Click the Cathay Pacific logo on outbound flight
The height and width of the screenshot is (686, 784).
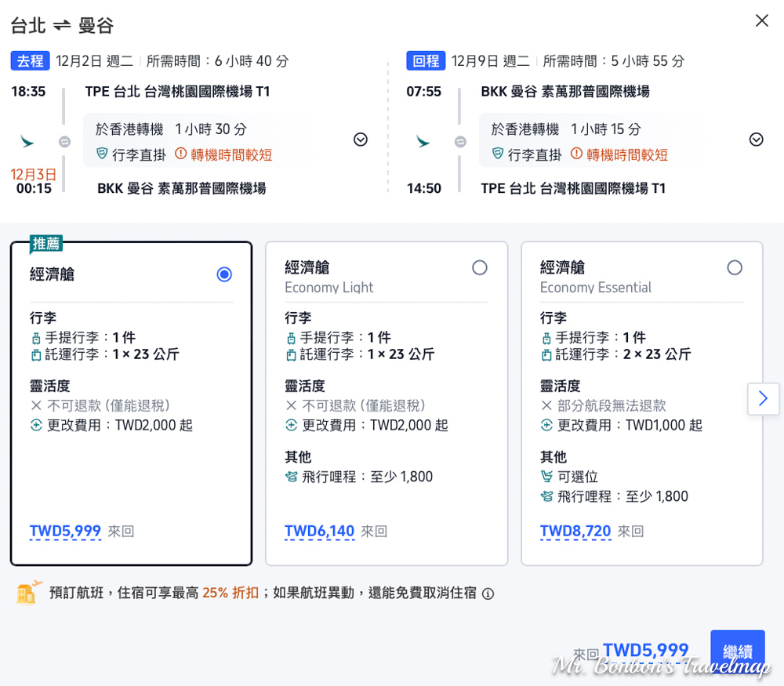click(x=27, y=141)
